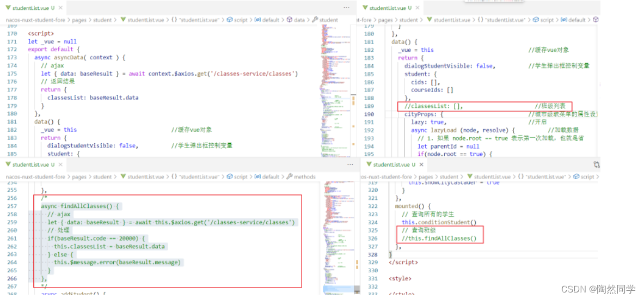
Task: Click Vue file icon in top-right breadcrumb
Action: tap(430, 20)
